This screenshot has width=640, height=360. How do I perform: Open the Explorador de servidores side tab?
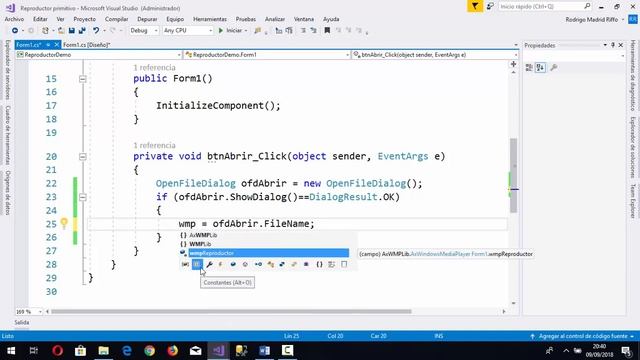pos(7,70)
